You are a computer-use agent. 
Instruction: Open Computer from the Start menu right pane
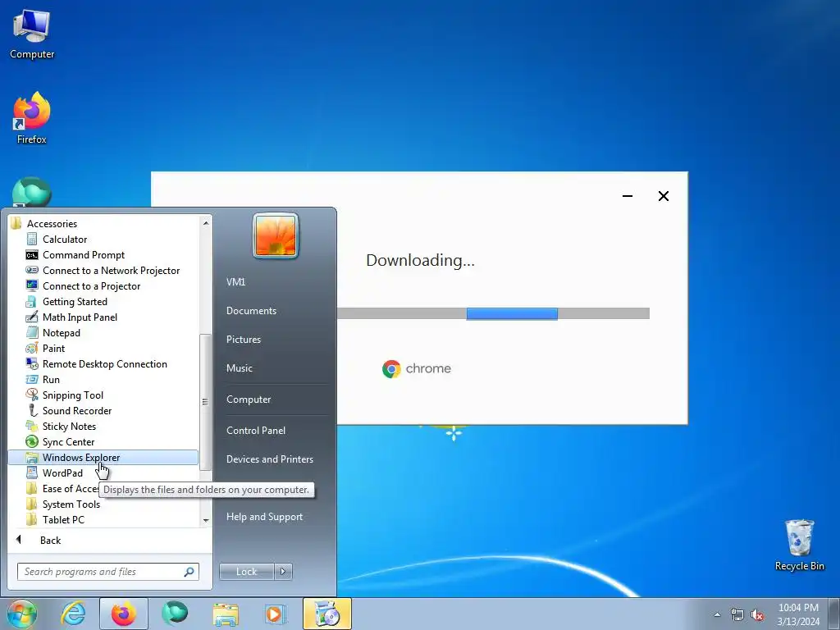click(249, 399)
